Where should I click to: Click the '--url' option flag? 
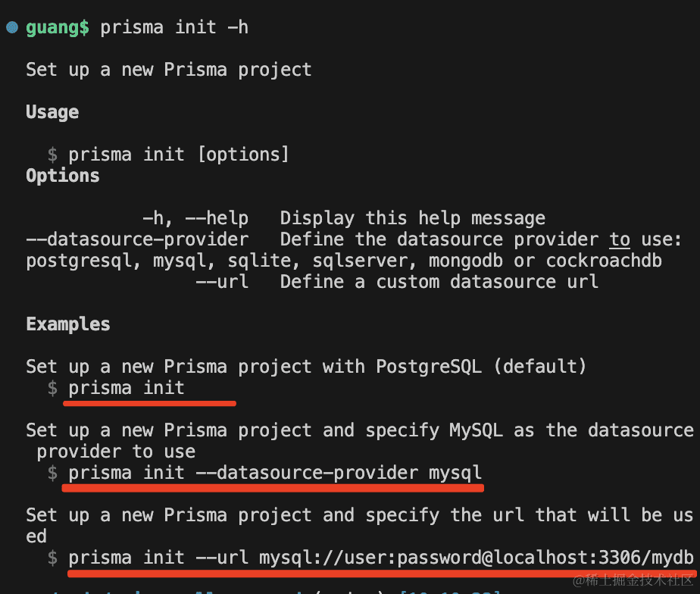coord(222,282)
